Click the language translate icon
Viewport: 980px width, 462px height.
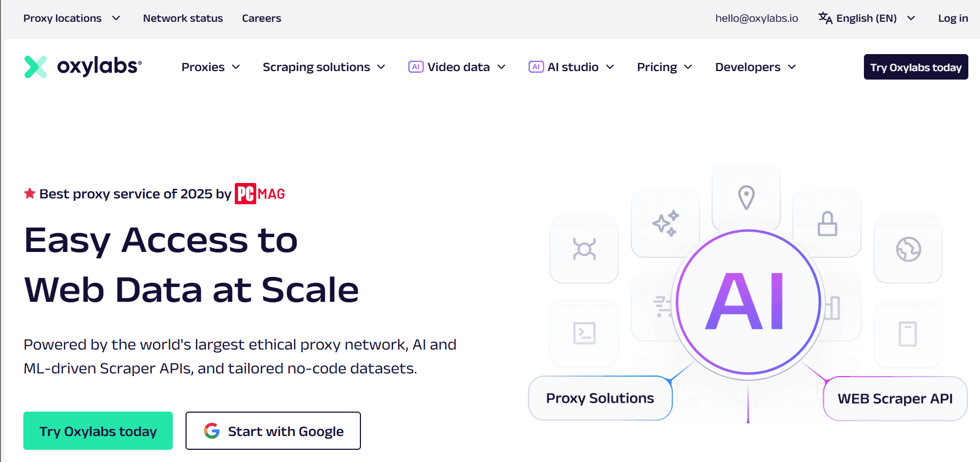[825, 18]
